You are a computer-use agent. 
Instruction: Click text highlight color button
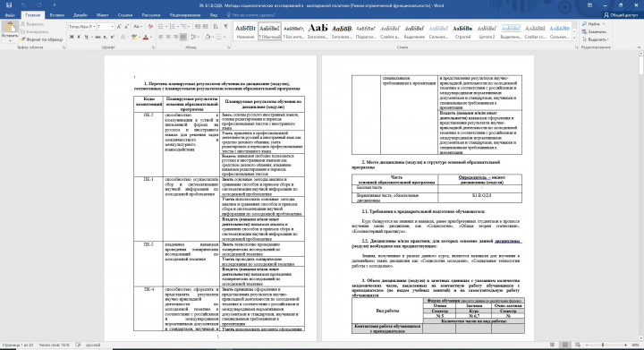(x=133, y=37)
